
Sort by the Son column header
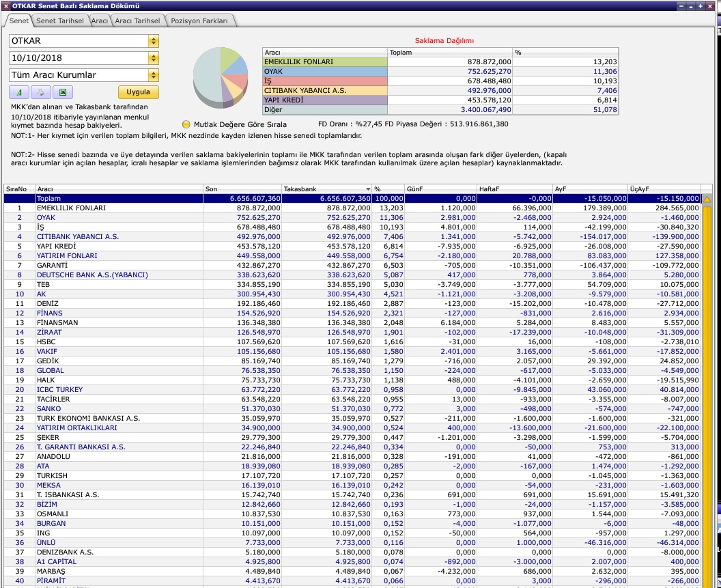[242, 189]
